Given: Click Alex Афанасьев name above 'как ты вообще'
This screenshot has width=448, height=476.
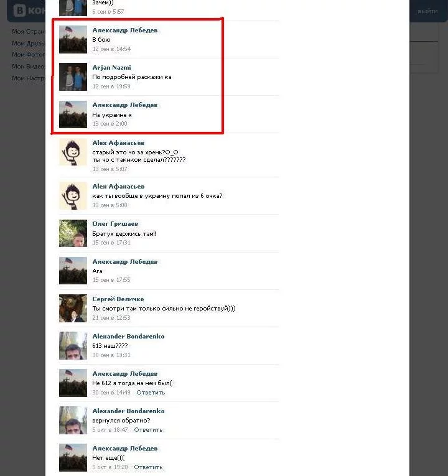Looking at the screenshot, I should click(x=118, y=187).
